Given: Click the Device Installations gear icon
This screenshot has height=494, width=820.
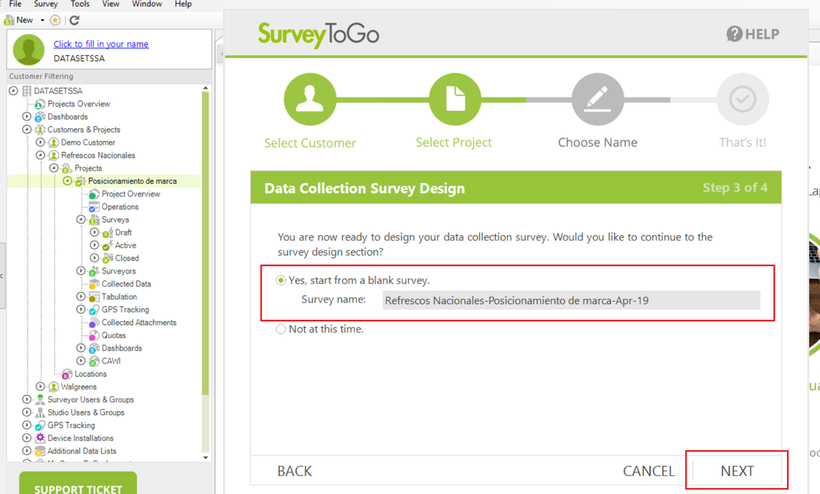Looking at the screenshot, I should 40,438.
